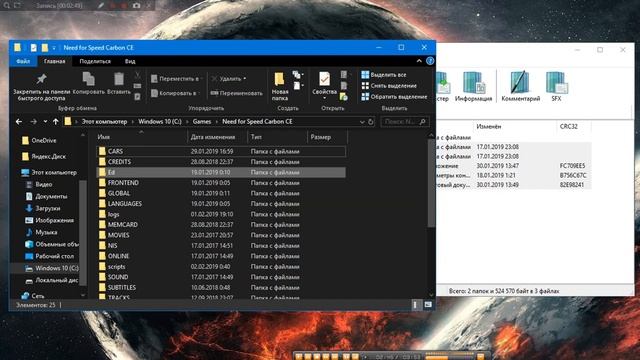The height and width of the screenshot is (360, 640).
Task: Select the MEMCARD folder
Action: pos(221,225)
